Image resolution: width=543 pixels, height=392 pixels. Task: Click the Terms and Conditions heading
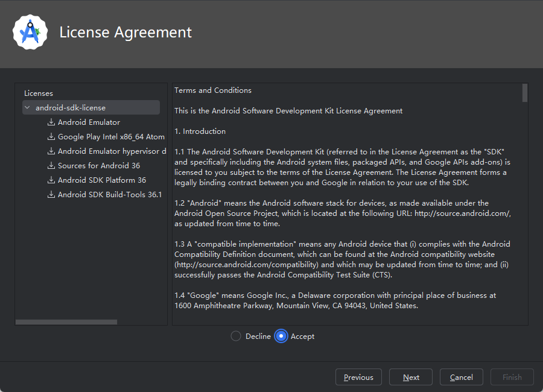pos(212,90)
